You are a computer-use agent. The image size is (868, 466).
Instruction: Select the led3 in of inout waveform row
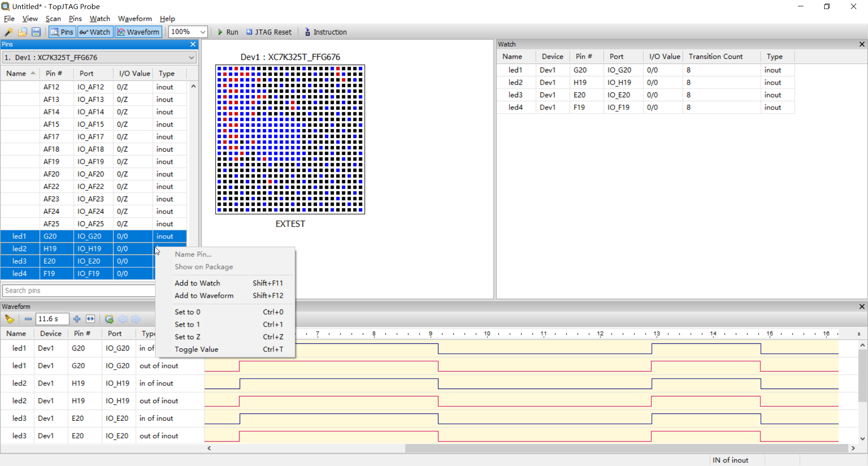(x=102, y=418)
